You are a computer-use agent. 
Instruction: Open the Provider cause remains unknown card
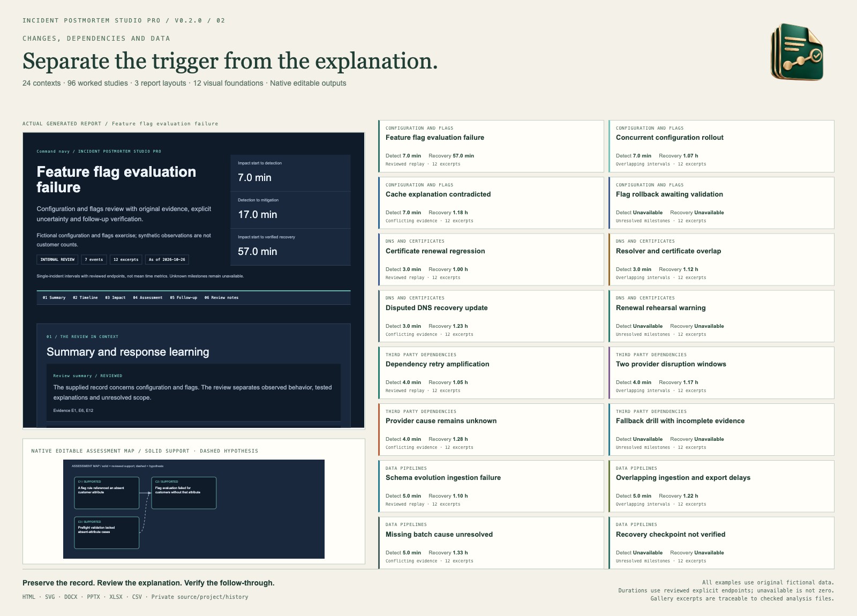pyautogui.click(x=491, y=430)
